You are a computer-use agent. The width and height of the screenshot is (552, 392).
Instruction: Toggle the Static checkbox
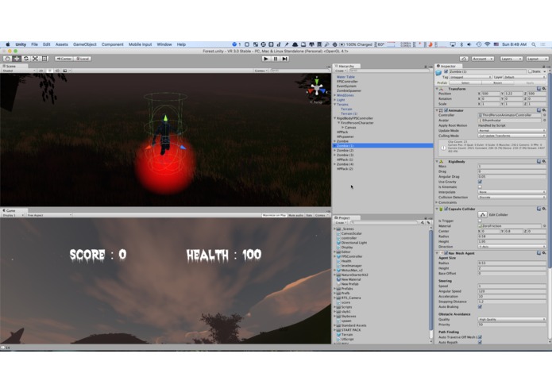531,71
